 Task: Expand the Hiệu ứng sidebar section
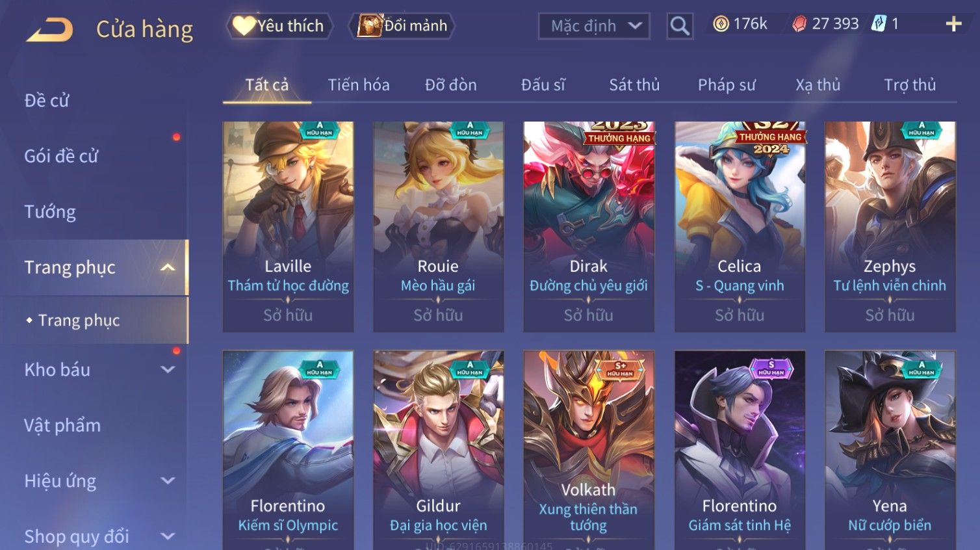point(168,480)
